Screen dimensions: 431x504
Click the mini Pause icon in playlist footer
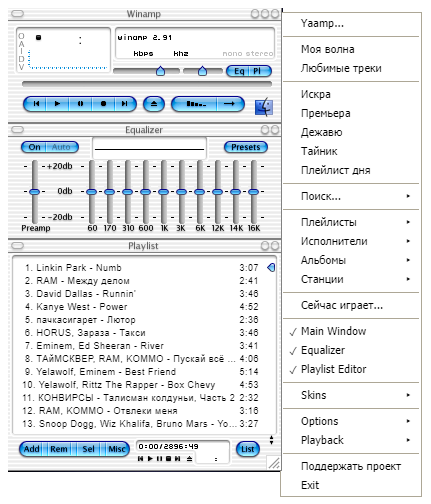tap(159, 459)
